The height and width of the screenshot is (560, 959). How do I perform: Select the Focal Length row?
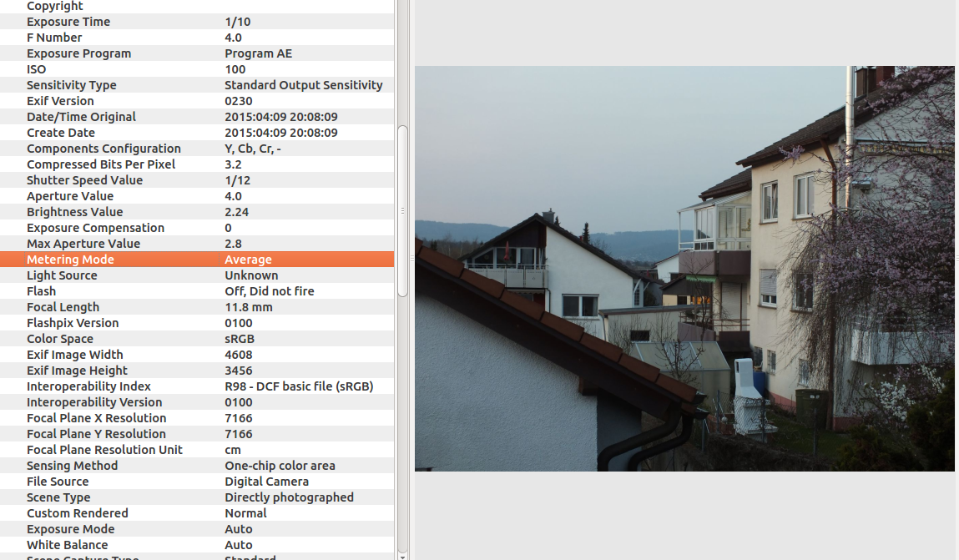coord(197,307)
